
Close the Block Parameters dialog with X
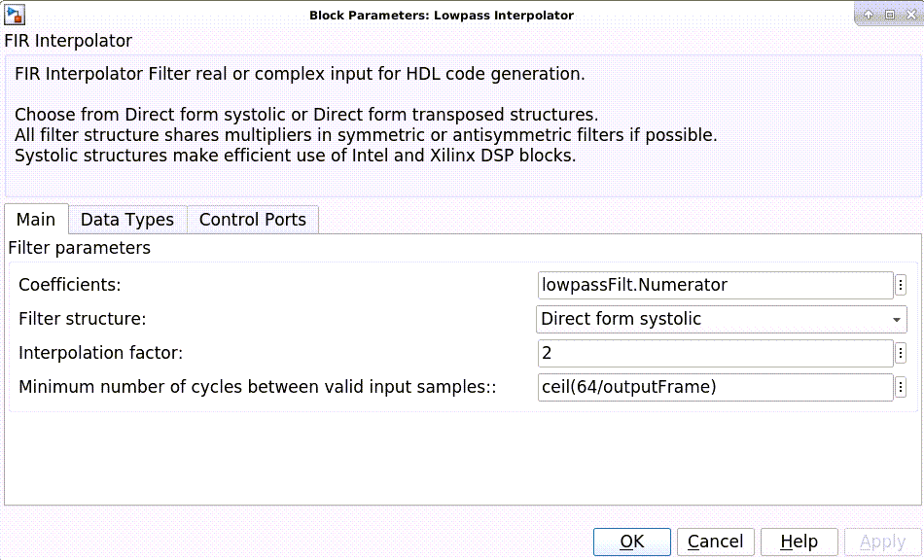point(909,15)
